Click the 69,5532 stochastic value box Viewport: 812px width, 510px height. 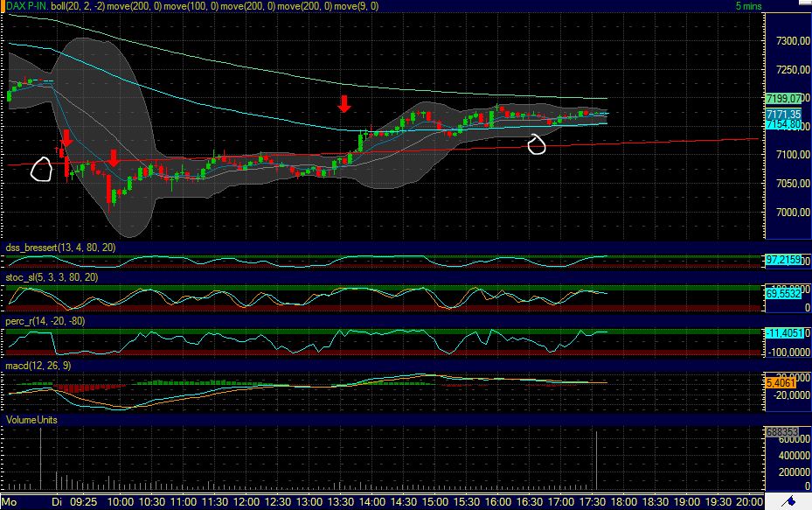(x=784, y=292)
